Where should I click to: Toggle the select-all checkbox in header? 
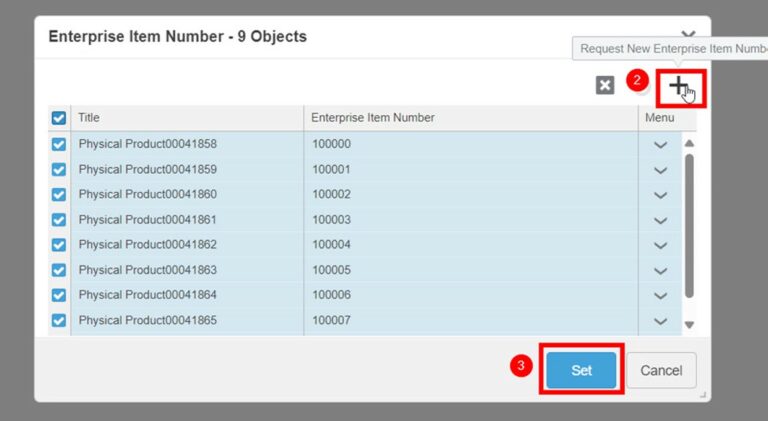(59, 118)
